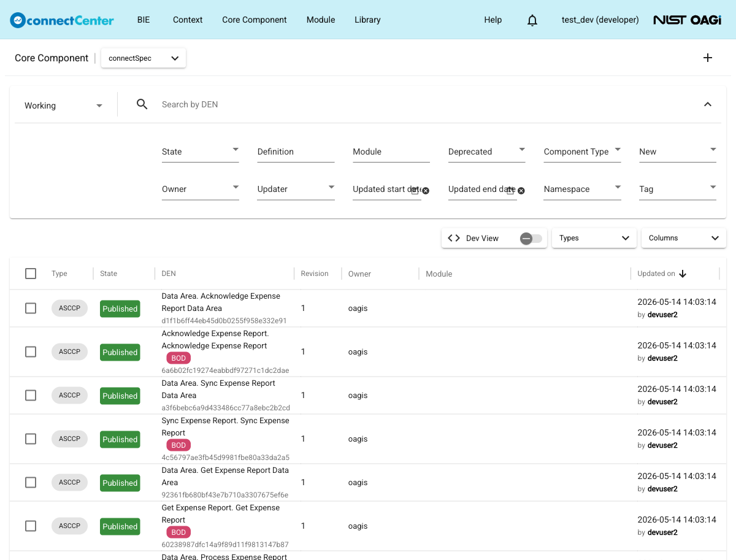Open Get Expense Report. Get Expense Report
Image resolution: width=736 pixels, height=560 pixels.
[220, 513]
